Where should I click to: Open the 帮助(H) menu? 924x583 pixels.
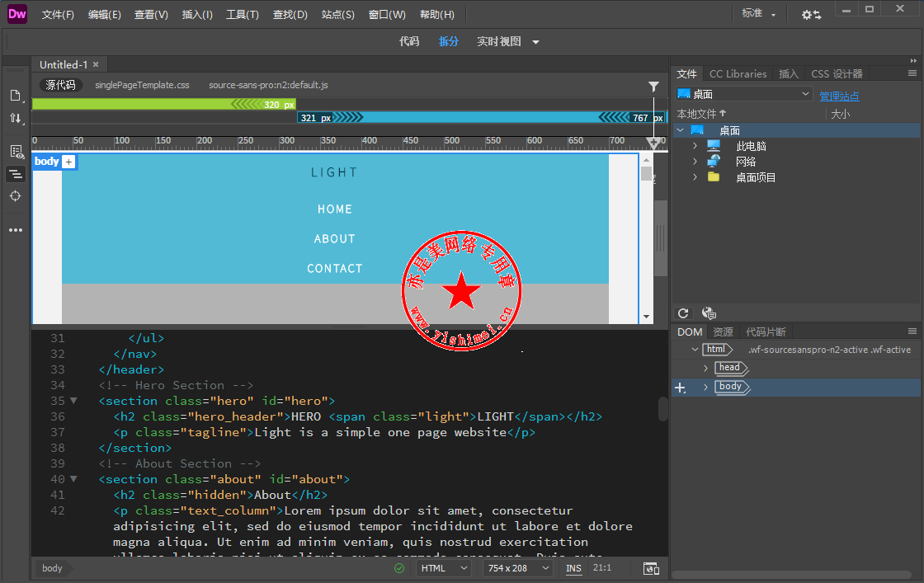click(436, 15)
